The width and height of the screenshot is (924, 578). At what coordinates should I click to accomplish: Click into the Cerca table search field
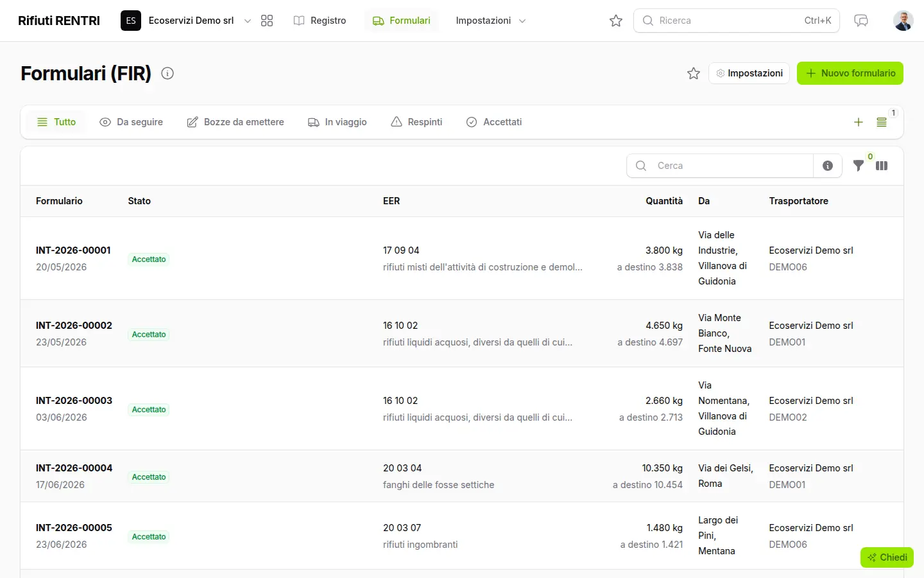tap(720, 166)
